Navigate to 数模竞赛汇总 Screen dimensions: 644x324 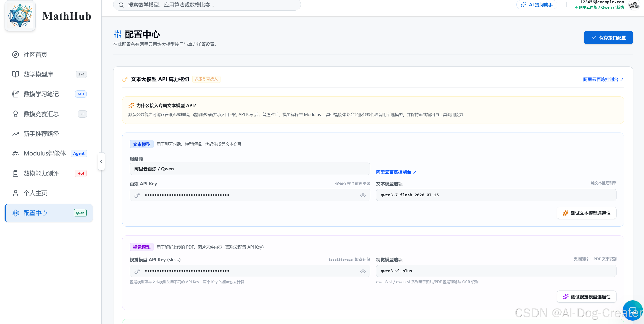(x=49, y=114)
